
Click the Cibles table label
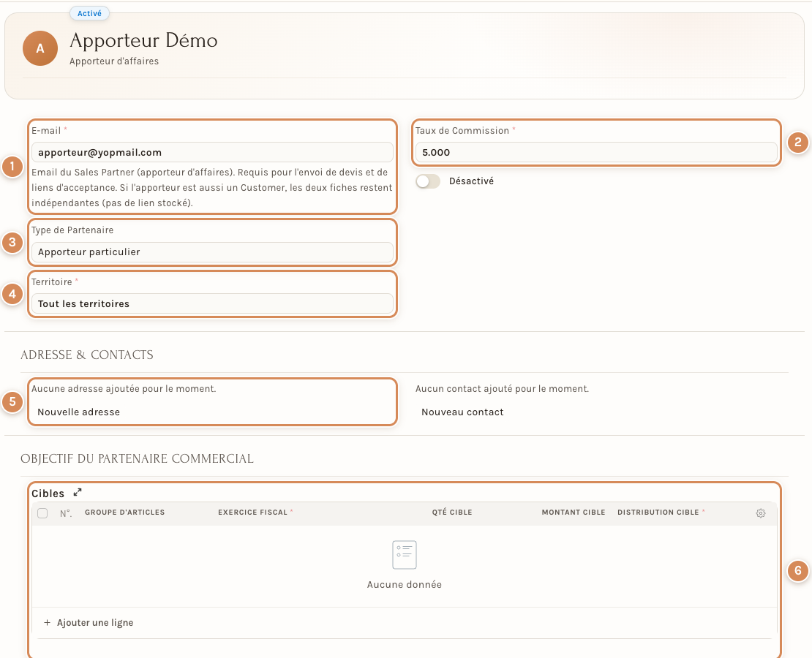pyautogui.click(x=48, y=494)
